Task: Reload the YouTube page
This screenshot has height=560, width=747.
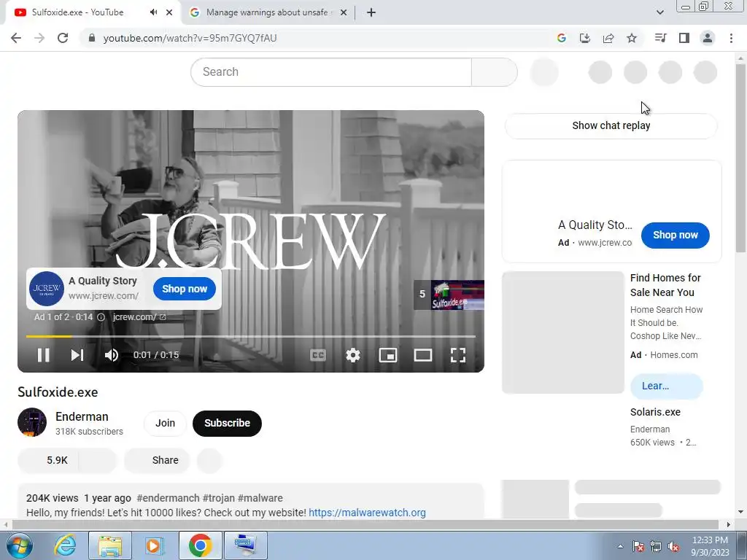Action: [x=63, y=38]
